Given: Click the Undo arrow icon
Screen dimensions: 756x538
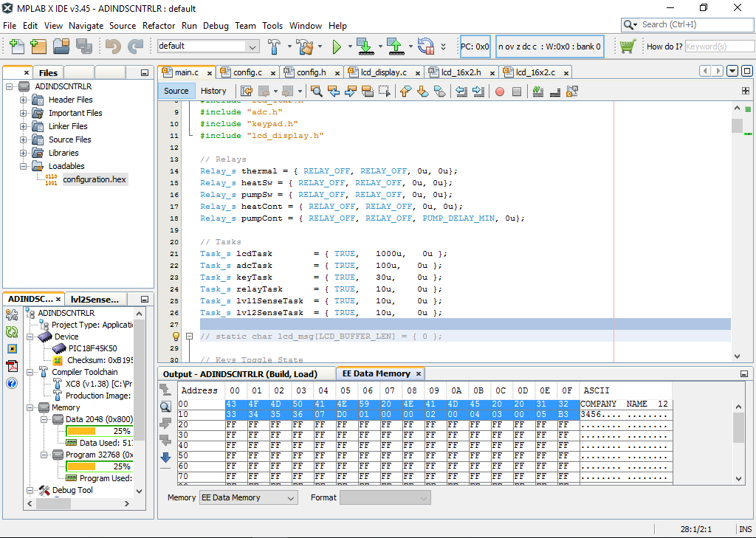Looking at the screenshot, I should (x=114, y=46).
